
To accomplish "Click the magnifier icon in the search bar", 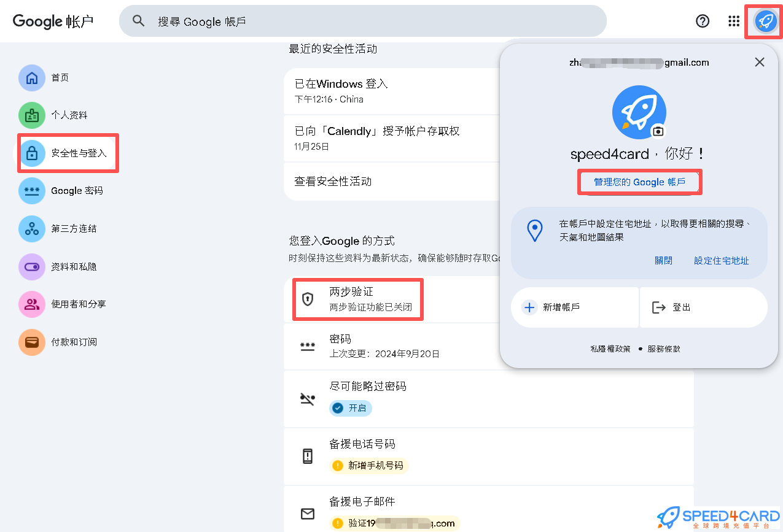I will pos(138,20).
